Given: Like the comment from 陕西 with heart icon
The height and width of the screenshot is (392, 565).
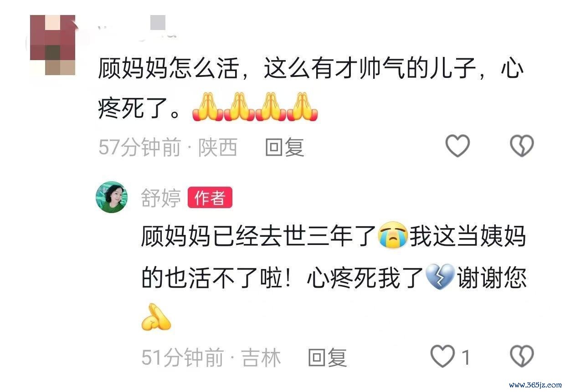Looking at the screenshot, I should [x=457, y=147].
